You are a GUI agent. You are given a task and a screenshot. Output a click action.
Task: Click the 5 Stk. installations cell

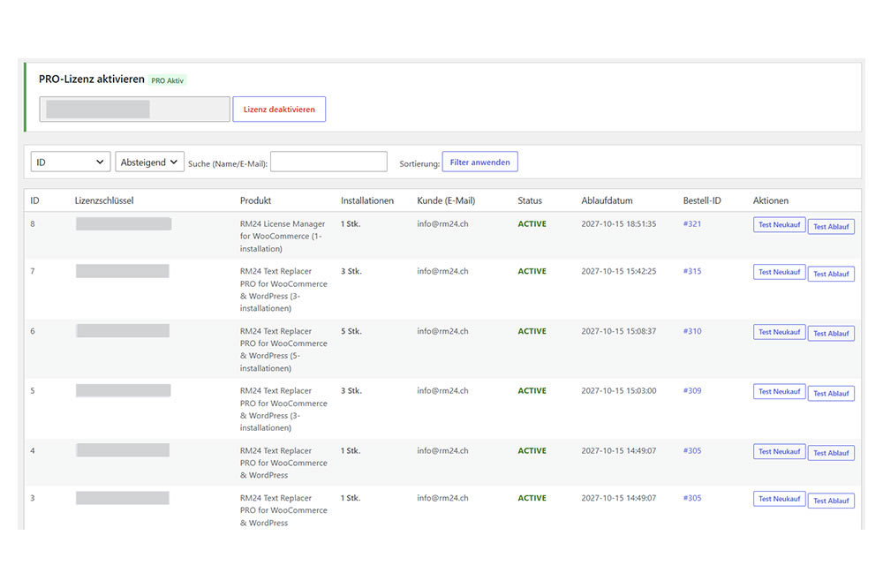351,331
